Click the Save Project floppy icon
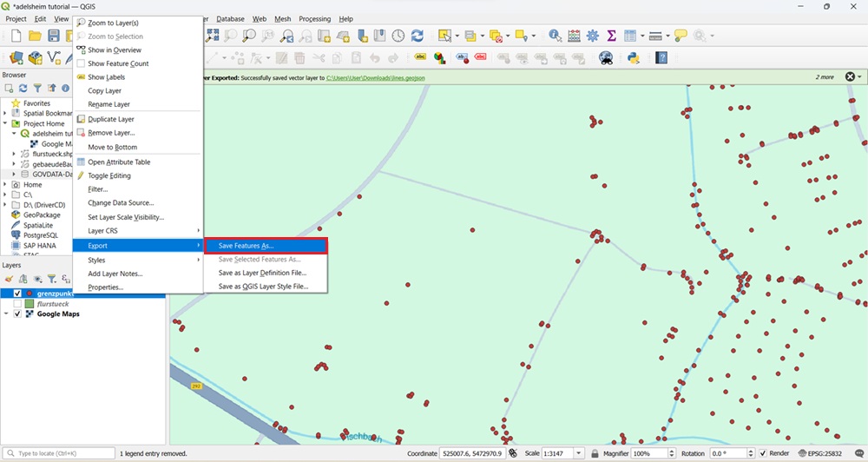 point(54,36)
